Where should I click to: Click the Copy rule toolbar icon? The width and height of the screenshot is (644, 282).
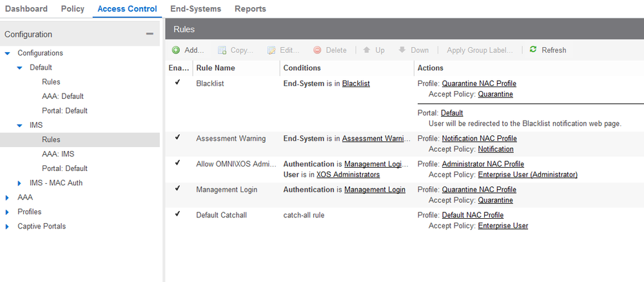pyautogui.click(x=222, y=50)
